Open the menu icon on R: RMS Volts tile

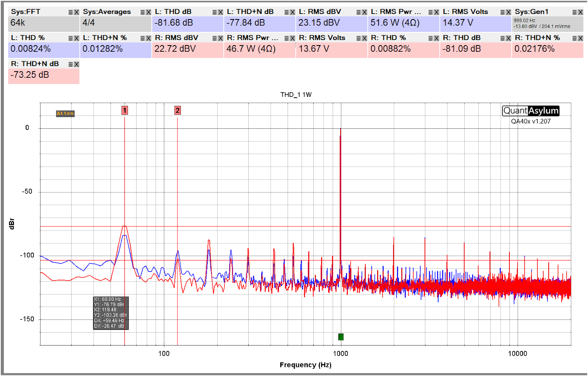(359, 38)
